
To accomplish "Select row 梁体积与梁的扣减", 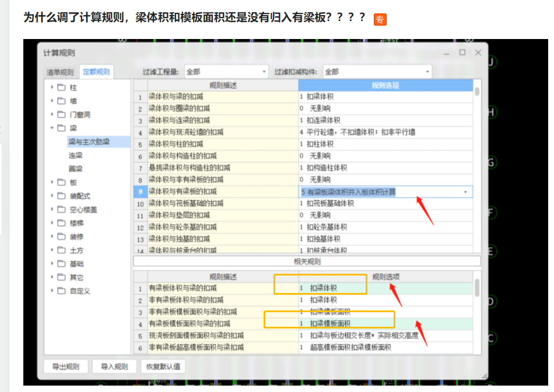I will pyautogui.click(x=223, y=97).
